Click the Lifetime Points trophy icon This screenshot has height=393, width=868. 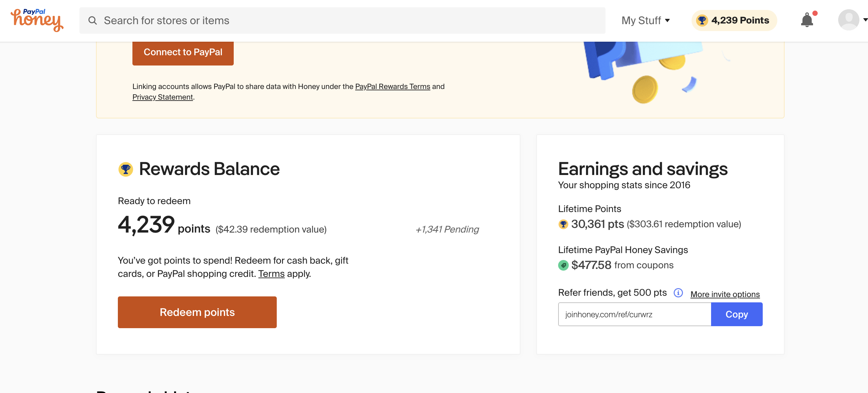pos(563,224)
